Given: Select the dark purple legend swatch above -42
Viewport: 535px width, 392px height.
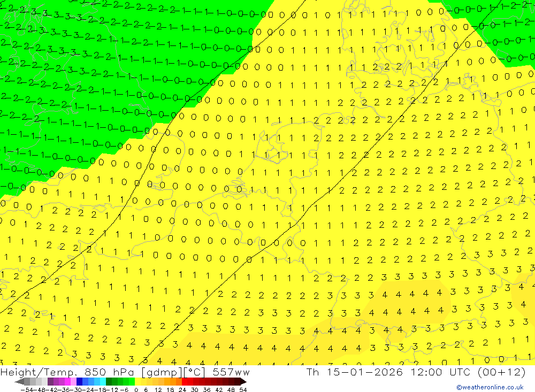Looking at the screenshot, I should (50, 381).
